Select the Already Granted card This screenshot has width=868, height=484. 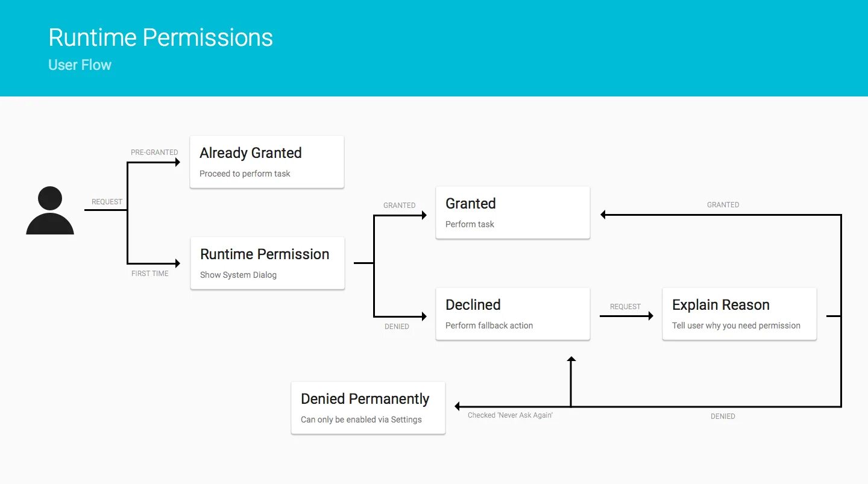coord(267,162)
